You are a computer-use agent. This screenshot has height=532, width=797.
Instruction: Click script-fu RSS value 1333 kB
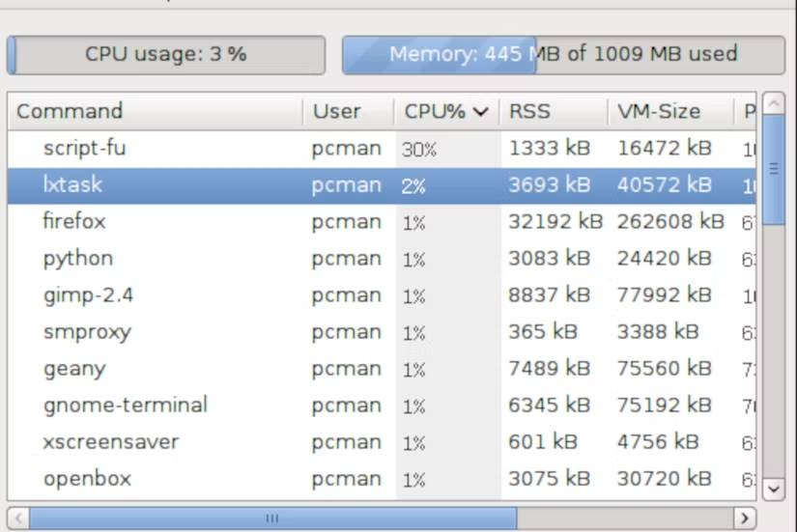550,149
